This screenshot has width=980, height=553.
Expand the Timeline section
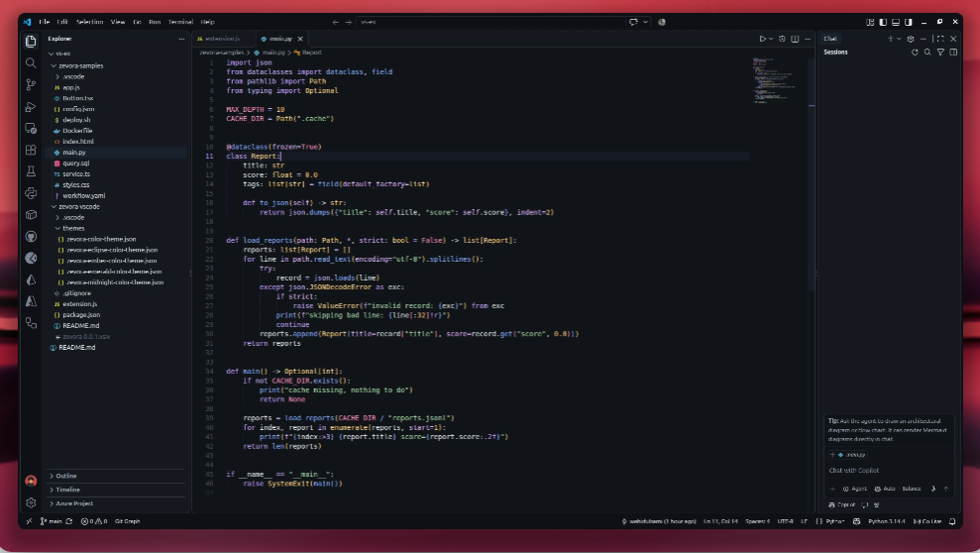click(x=116, y=490)
